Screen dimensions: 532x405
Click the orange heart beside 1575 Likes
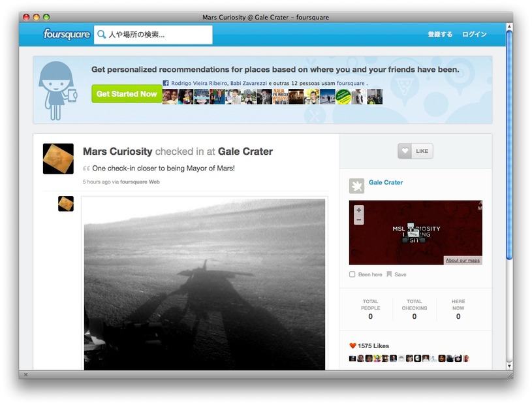(x=352, y=346)
